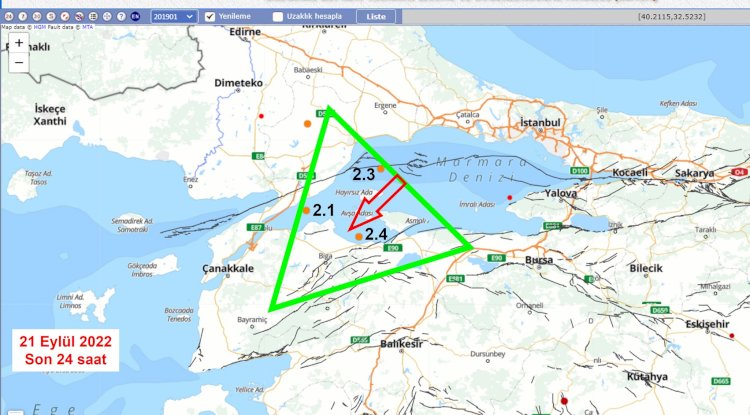The height and width of the screenshot is (415, 750).
Task: Click the coordinates readout 40.2115,32.5232
Action: 672,16
